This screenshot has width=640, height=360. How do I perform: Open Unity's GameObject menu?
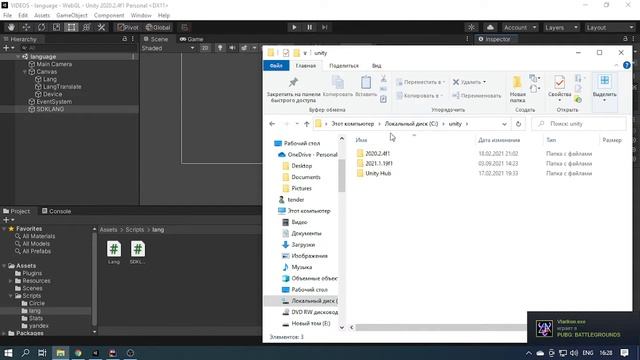(72, 16)
